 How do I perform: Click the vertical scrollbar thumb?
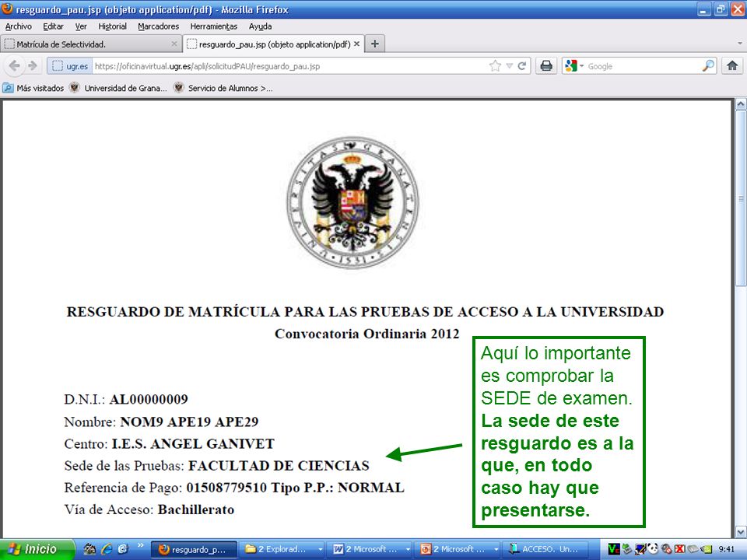[x=741, y=198]
